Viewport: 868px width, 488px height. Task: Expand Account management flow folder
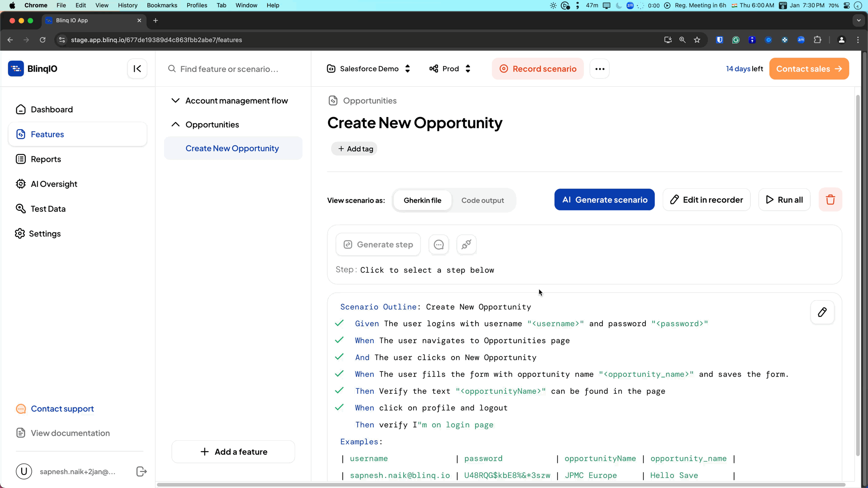click(x=175, y=101)
